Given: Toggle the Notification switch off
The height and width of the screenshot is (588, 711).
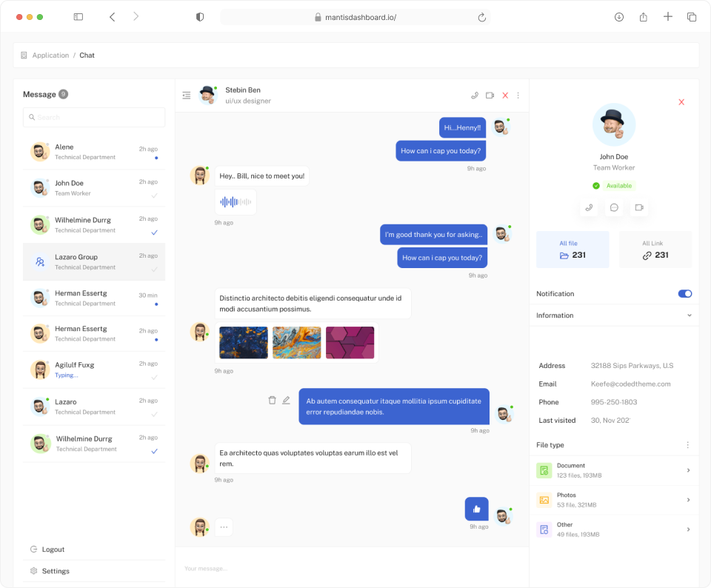Looking at the screenshot, I should [x=684, y=294].
